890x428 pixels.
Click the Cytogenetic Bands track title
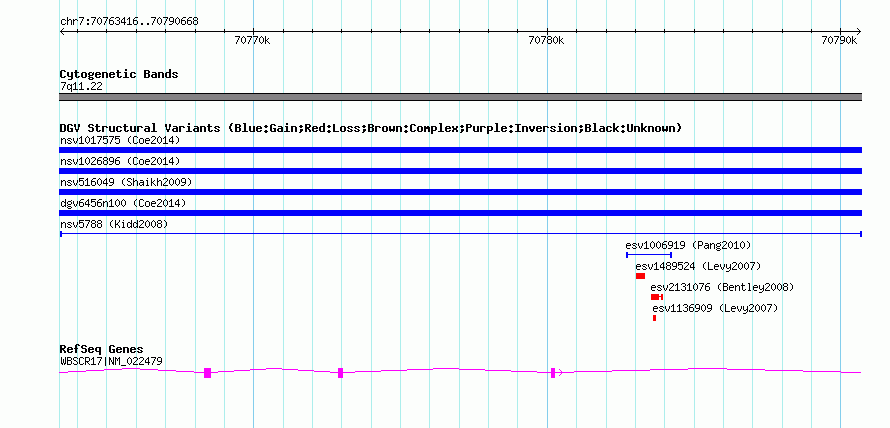point(119,74)
